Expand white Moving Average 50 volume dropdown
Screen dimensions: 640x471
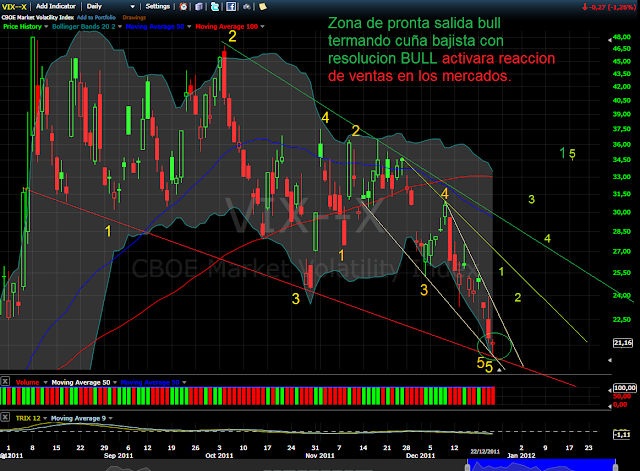(x=115, y=383)
